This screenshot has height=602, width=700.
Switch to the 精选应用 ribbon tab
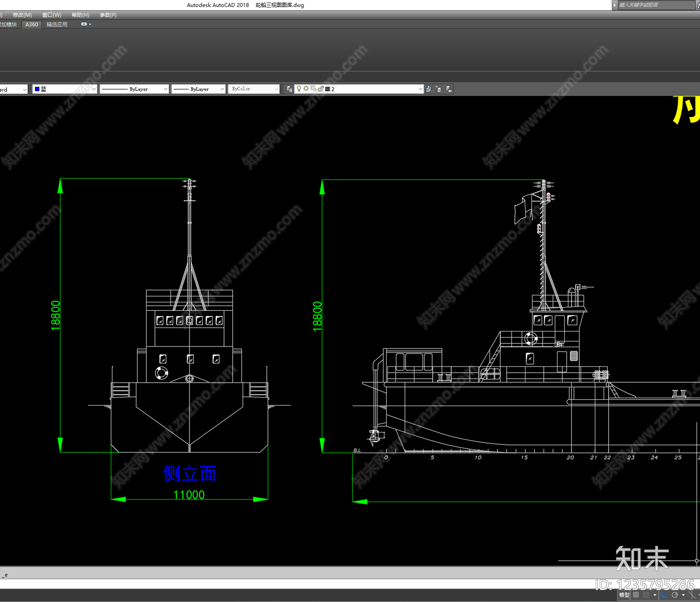click(x=57, y=25)
